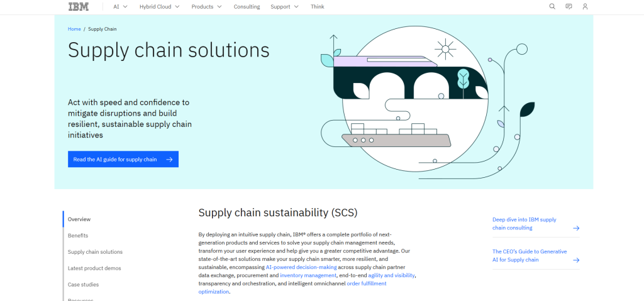This screenshot has height=301, width=644.
Task: Click arrow icon in AI guide button
Action: click(x=169, y=160)
